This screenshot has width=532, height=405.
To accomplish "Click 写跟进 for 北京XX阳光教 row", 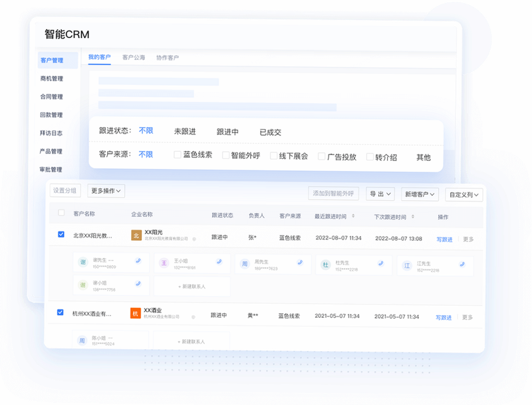I will (444, 239).
